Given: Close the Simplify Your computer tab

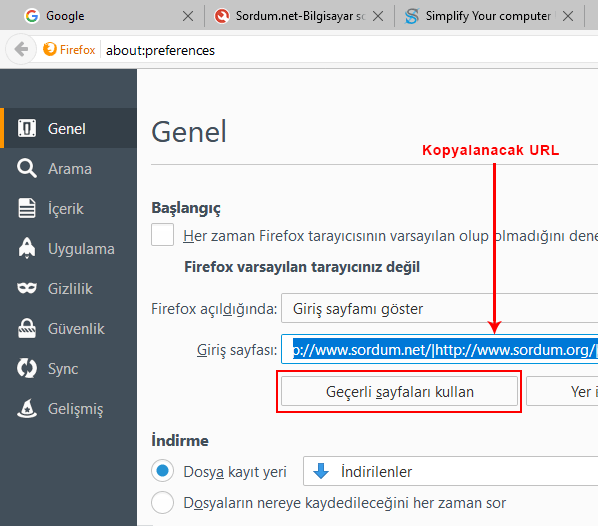Looking at the screenshot, I should 568,16.
